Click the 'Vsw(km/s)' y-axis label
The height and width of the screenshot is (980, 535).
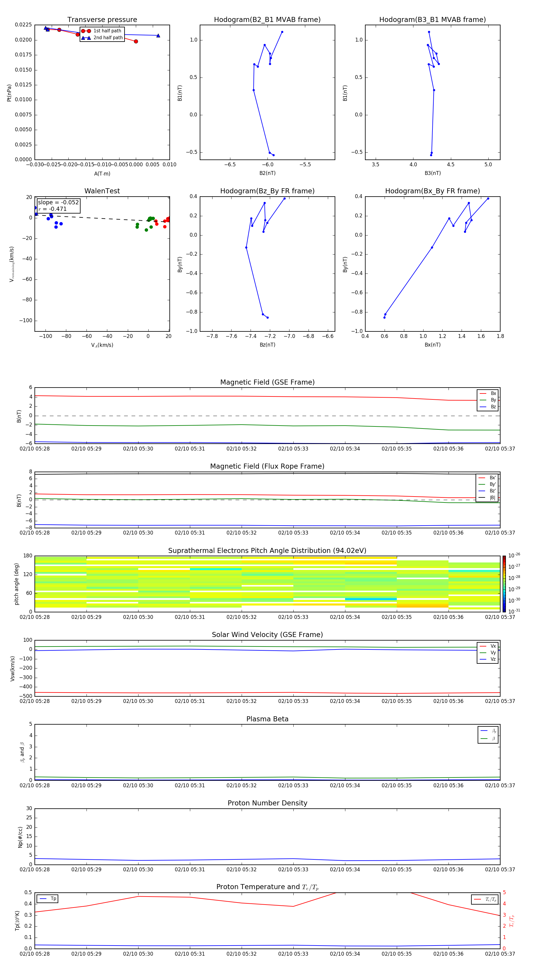(x=12, y=668)
